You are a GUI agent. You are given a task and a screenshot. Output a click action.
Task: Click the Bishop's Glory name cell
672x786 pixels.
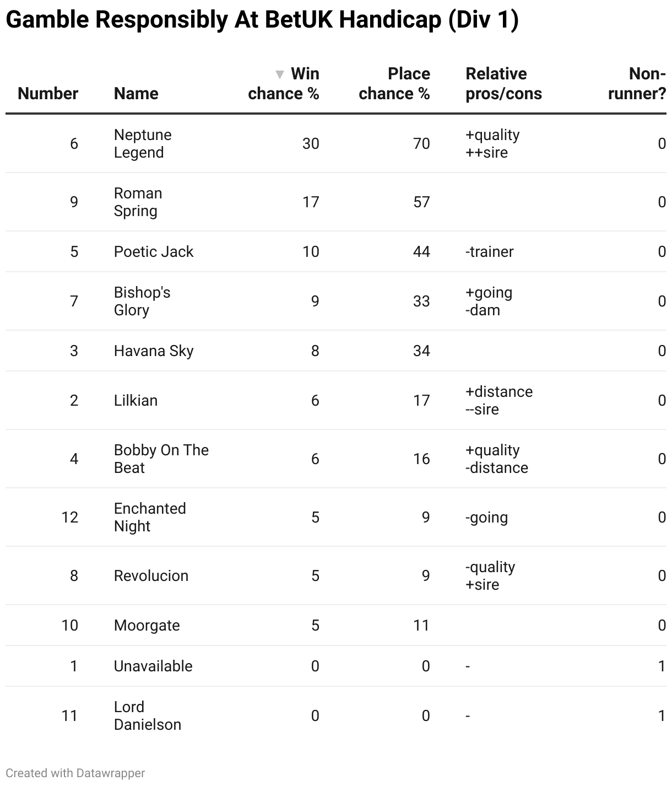pyautogui.click(x=142, y=302)
